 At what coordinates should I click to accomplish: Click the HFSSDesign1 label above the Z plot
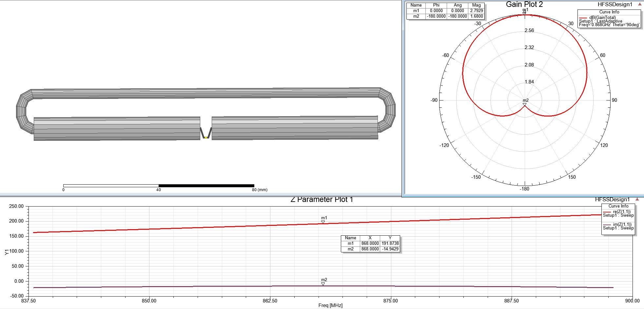coord(612,199)
